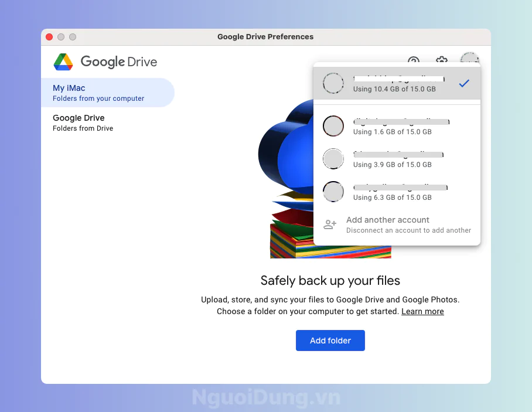Click the add-person icon in the account menu

coord(330,224)
